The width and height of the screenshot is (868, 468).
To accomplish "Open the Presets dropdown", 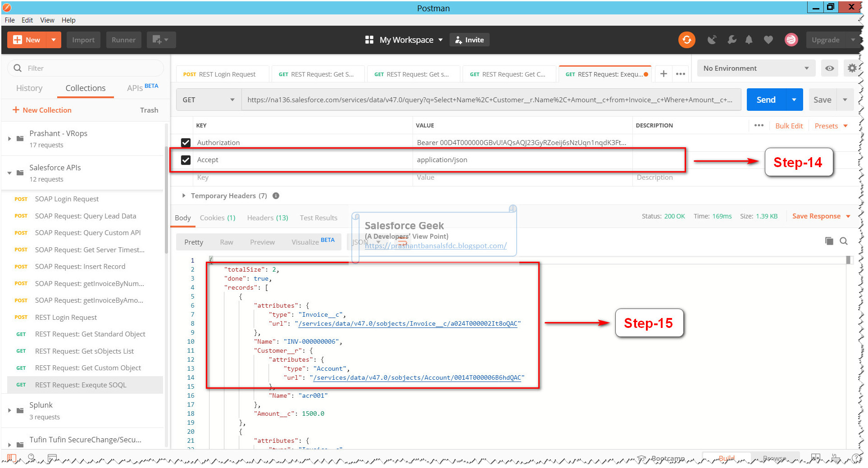I will click(831, 126).
